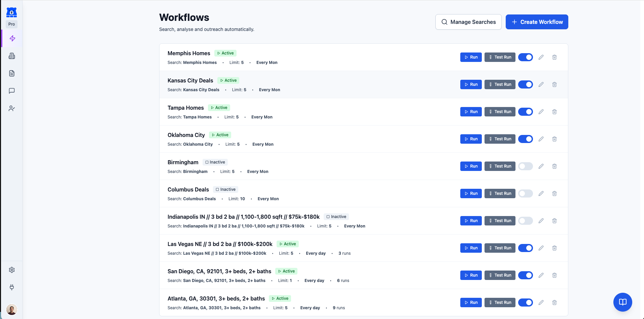Select the contacts verification sidebar icon

[x=12, y=108]
